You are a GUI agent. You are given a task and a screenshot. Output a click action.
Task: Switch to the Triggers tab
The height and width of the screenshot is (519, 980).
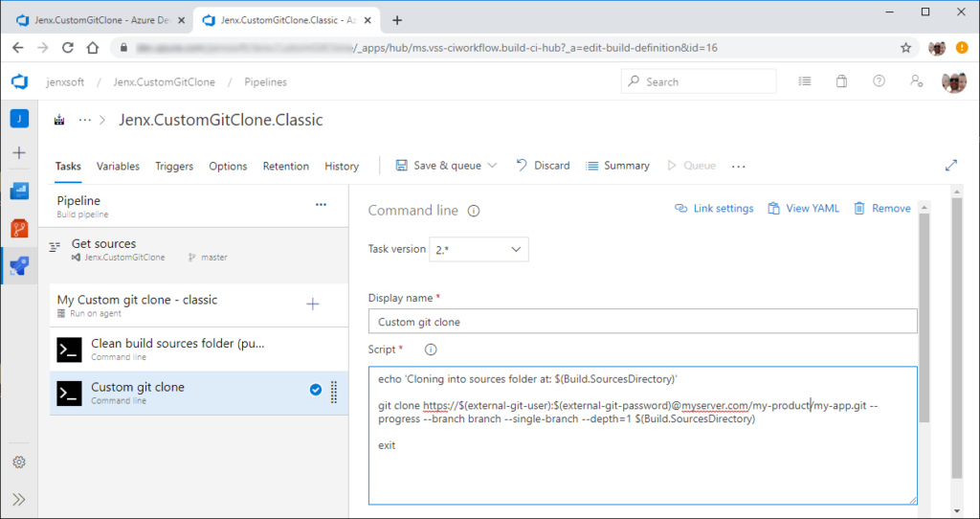coord(174,167)
